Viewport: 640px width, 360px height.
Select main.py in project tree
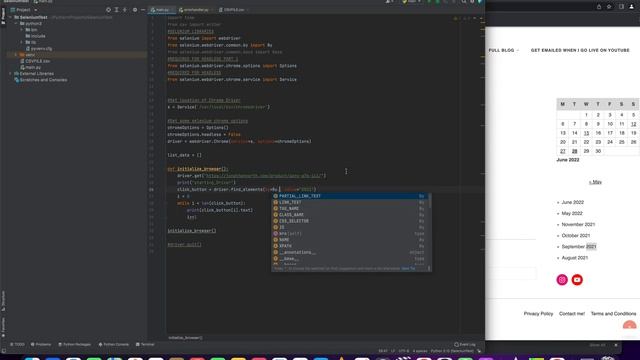(x=31, y=67)
